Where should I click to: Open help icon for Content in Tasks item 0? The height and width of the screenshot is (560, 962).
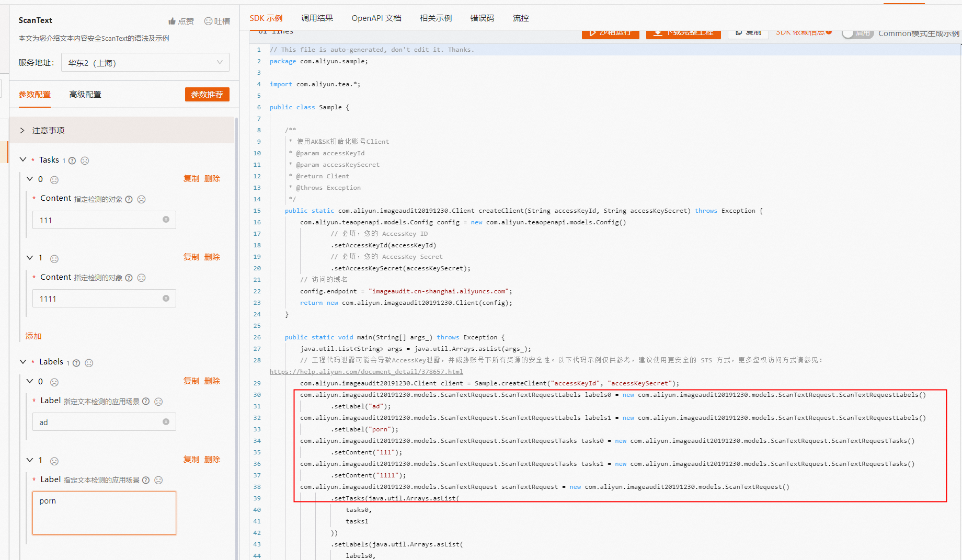tap(129, 199)
